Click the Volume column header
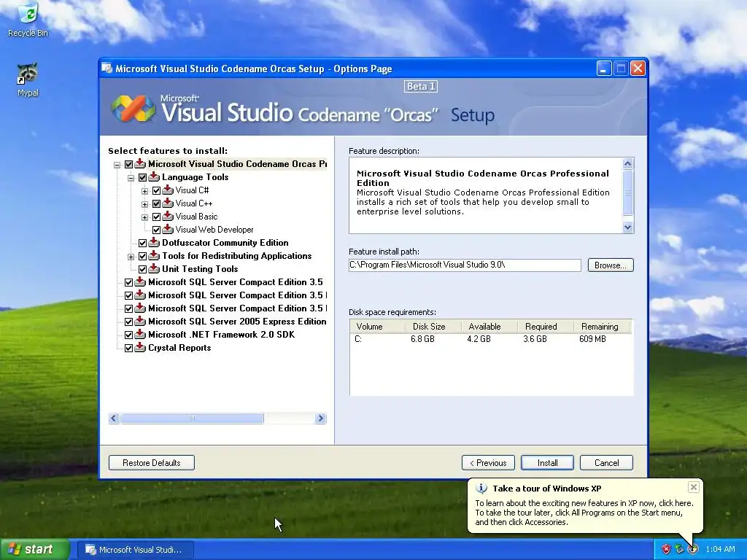The image size is (747, 560). pos(378,326)
